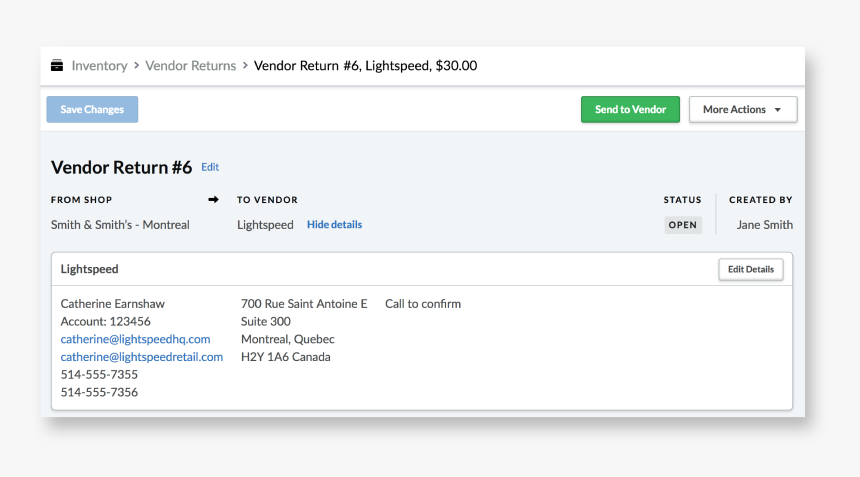Go to the Inventory breadcrumb

pos(99,66)
